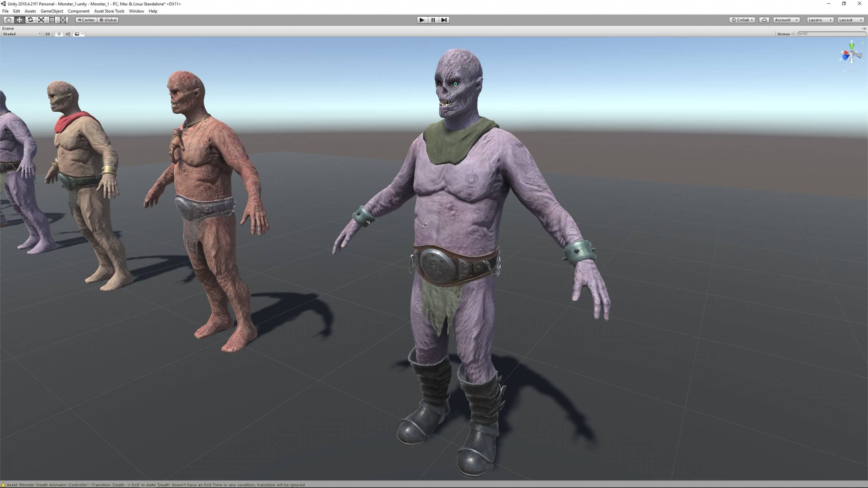The width and height of the screenshot is (868, 488).
Task: Click the scene search field
Action: [x=833, y=34]
